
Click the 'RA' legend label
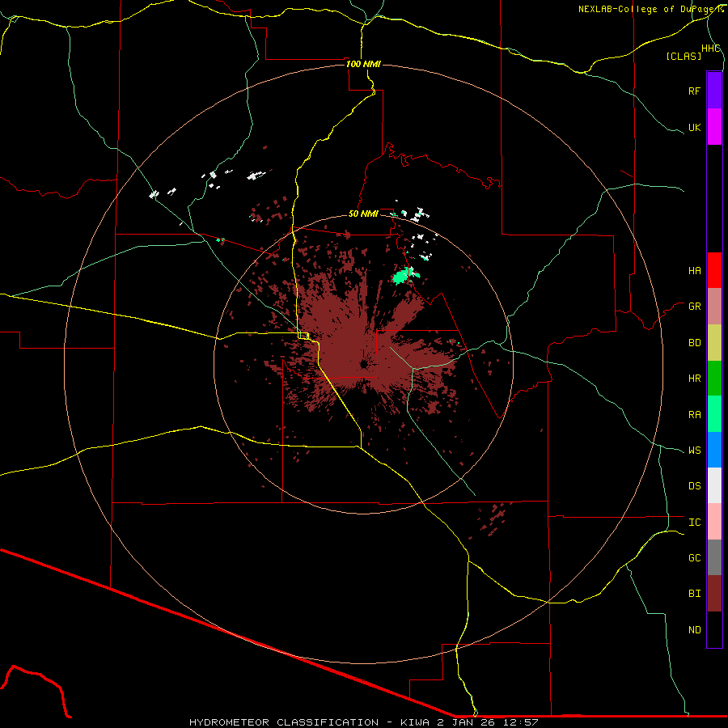click(694, 415)
